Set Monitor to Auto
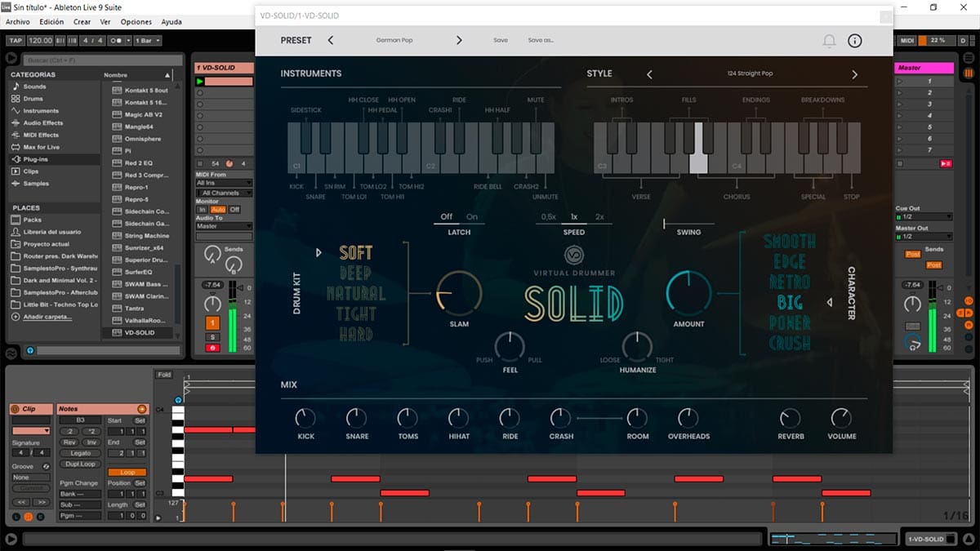This screenshot has width=980, height=551. tap(217, 210)
